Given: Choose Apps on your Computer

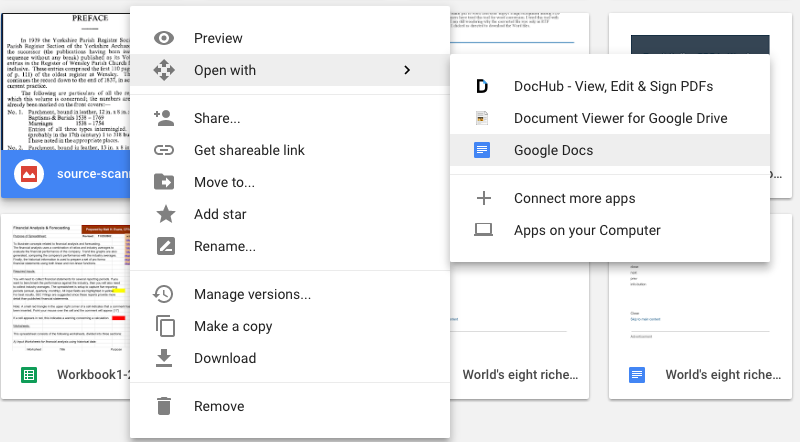Looking at the screenshot, I should click(x=587, y=230).
